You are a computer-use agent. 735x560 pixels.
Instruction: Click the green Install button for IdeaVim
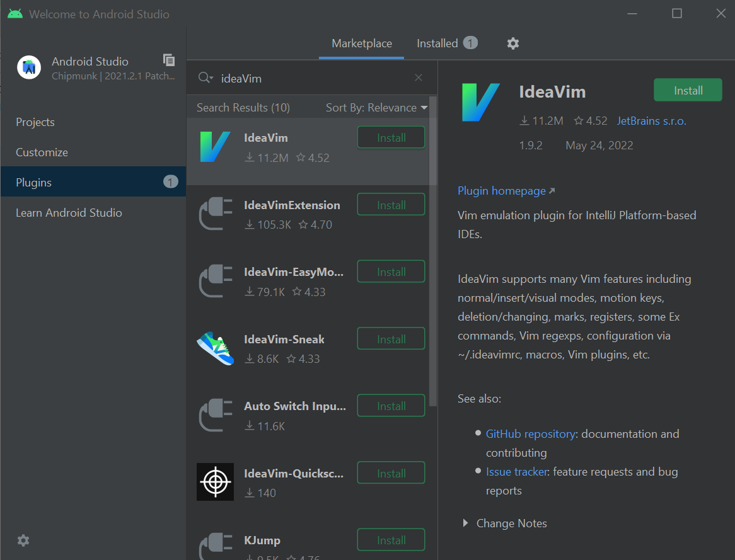click(688, 90)
